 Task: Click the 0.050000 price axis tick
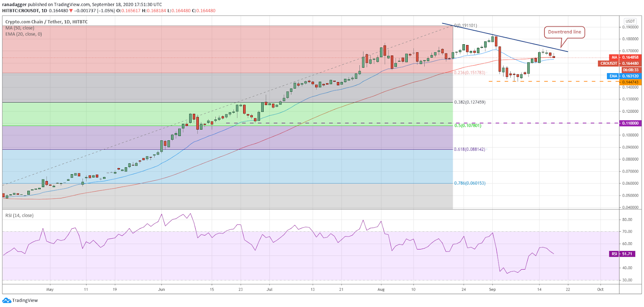click(630, 196)
